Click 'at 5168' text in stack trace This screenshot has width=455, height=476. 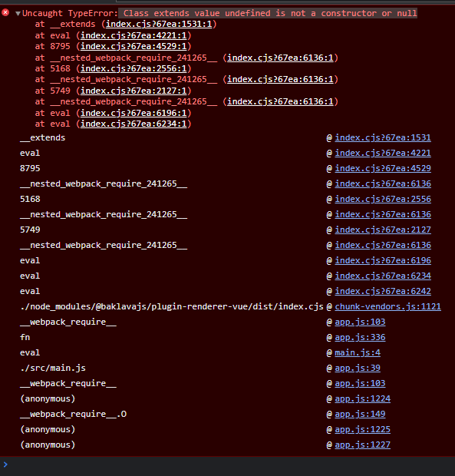52,68
